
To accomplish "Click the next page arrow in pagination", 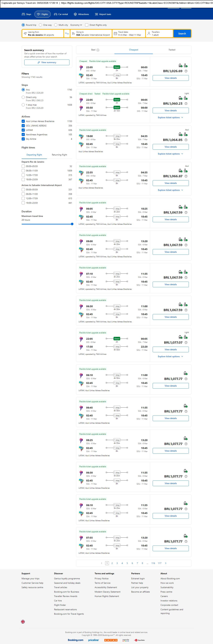I will tap(166, 563).
